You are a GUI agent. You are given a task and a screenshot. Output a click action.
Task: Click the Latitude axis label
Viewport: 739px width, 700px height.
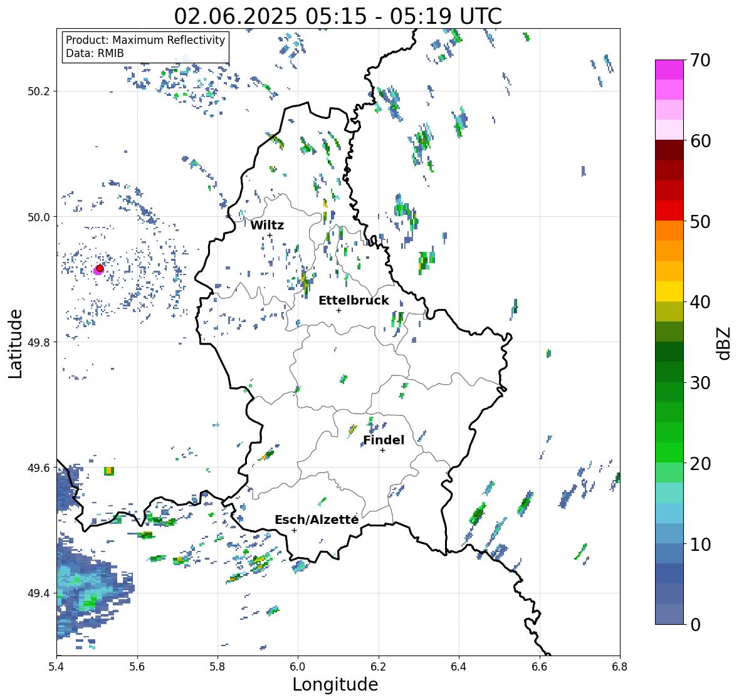[15, 343]
